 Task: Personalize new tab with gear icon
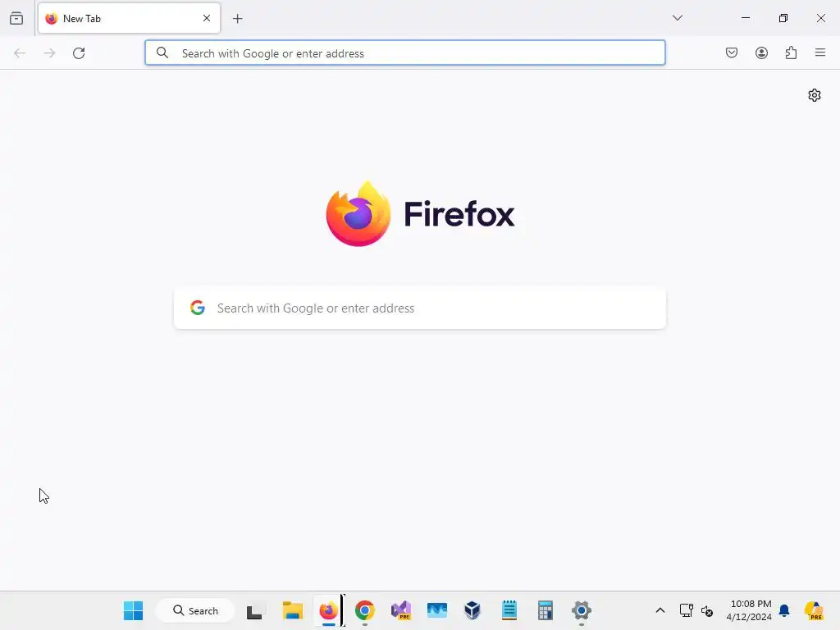pyautogui.click(x=815, y=95)
